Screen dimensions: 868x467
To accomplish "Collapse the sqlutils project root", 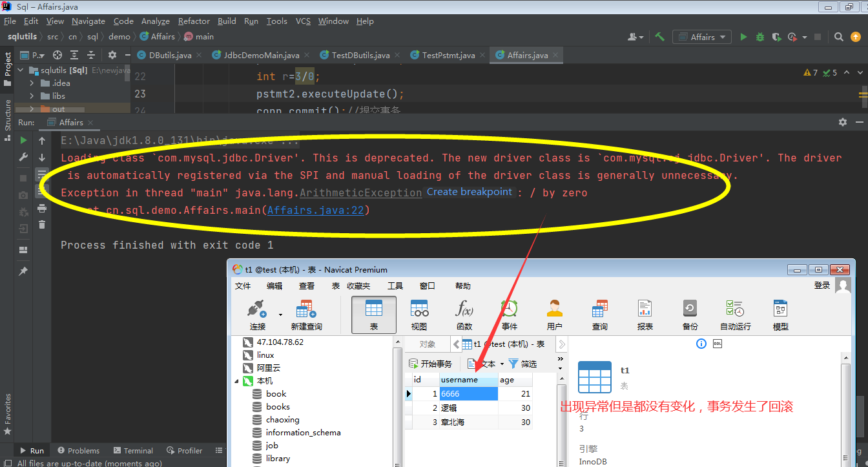I will [x=20, y=70].
